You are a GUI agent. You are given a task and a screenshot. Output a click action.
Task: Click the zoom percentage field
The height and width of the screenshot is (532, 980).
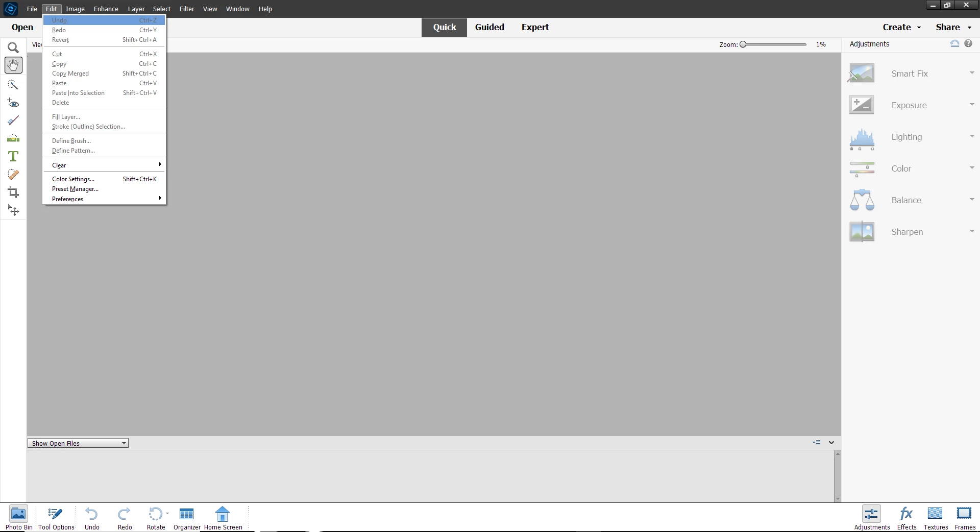pos(821,44)
